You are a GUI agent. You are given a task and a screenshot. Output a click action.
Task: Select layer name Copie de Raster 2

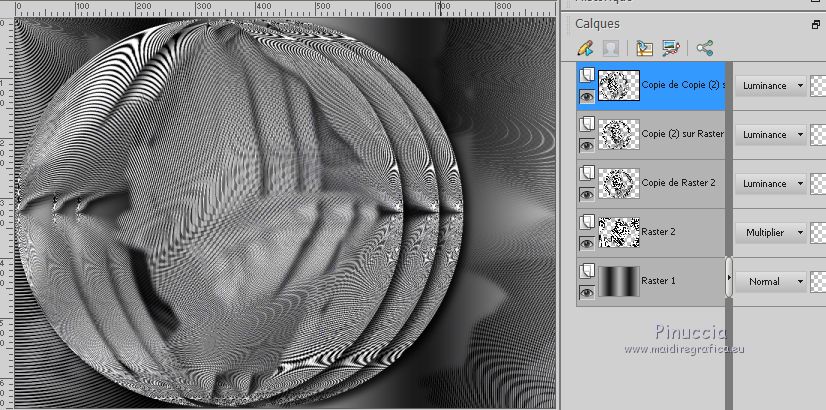tap(678, 183)
